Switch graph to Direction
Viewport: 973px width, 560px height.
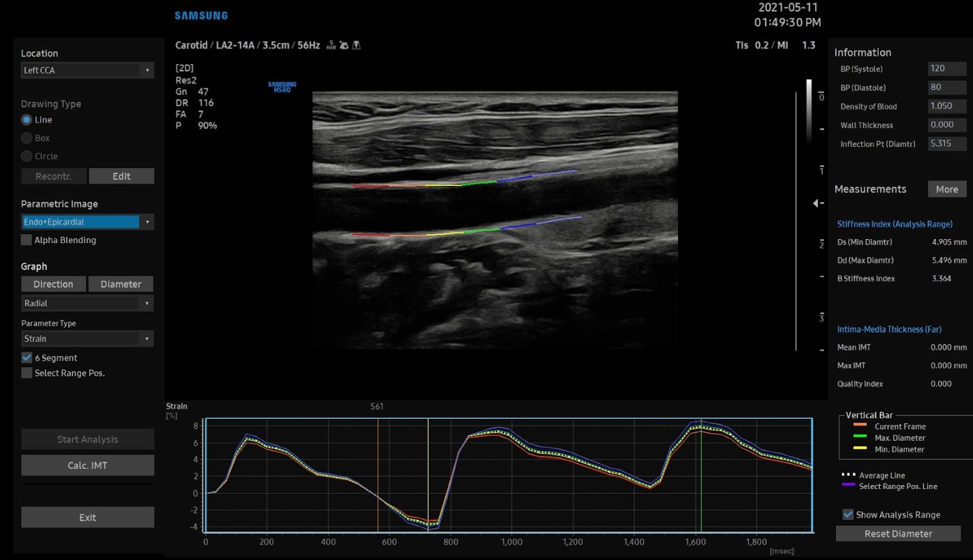pyautogui.click(x=53, y=284)
